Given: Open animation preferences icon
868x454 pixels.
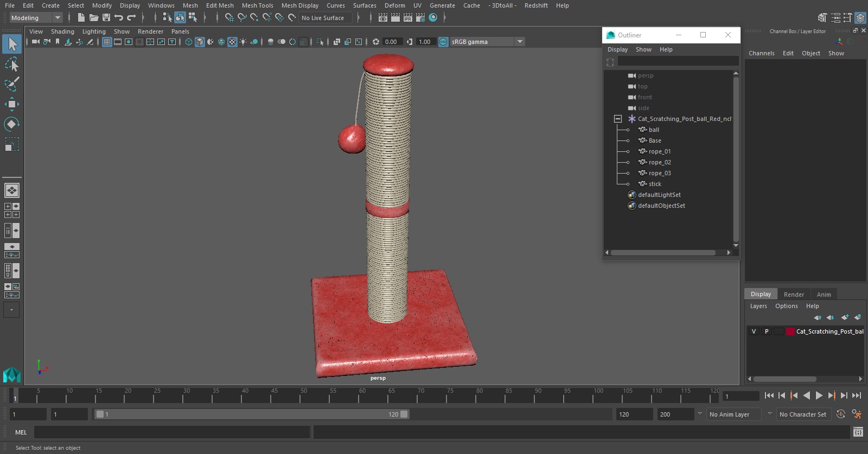Looking at the screenshot, I should click(x=857, y=414).
